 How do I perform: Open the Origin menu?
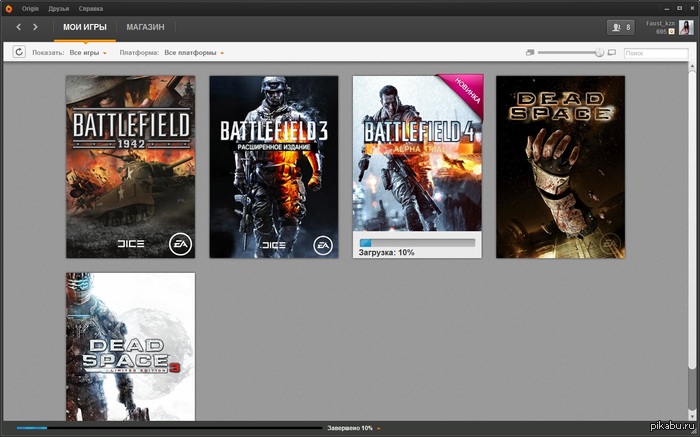pyautogui.click(x=30, y=8)
